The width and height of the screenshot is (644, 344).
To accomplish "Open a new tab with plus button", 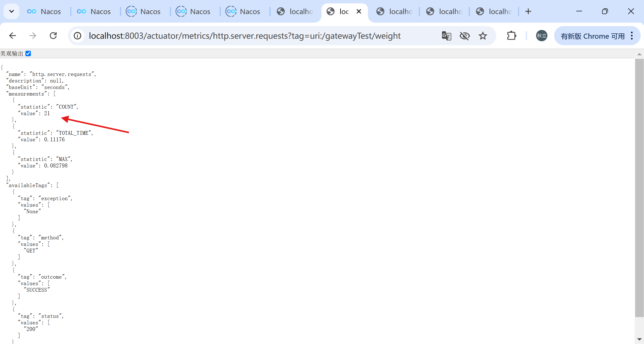I will tap(528, 12).
